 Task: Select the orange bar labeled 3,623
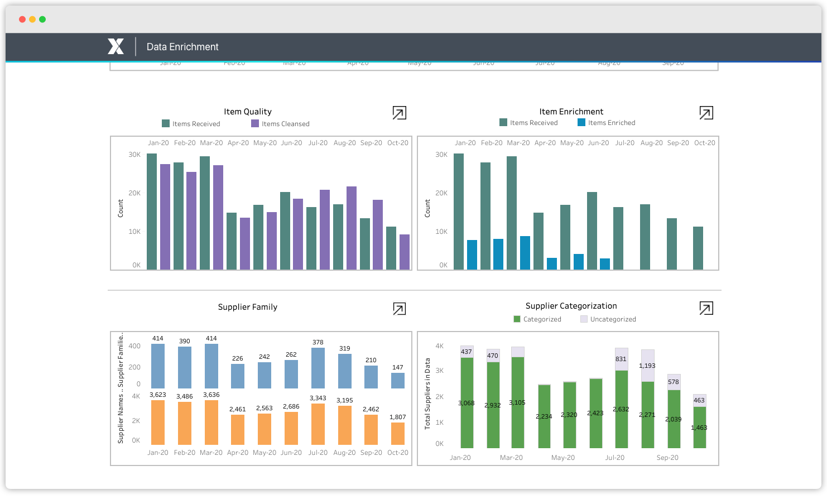point(158,423)
